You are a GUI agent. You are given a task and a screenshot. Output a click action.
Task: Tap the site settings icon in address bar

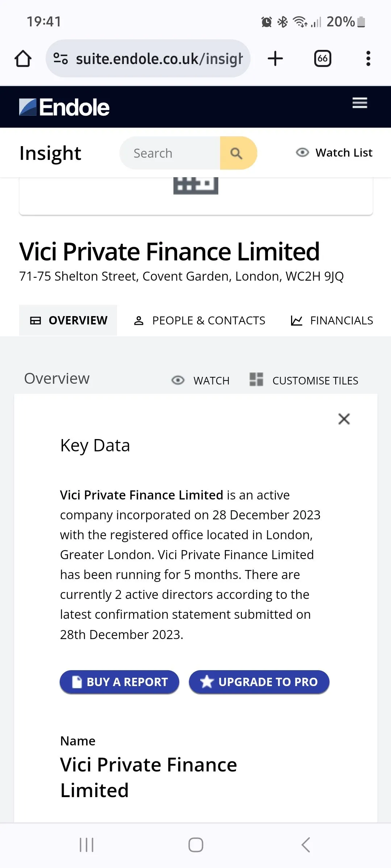60,59
